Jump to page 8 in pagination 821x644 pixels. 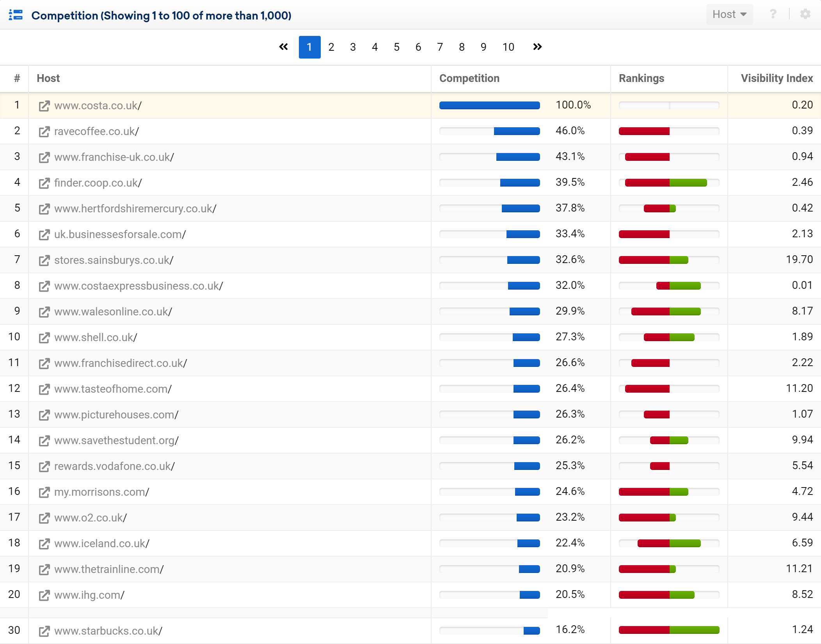click(462, 47)
